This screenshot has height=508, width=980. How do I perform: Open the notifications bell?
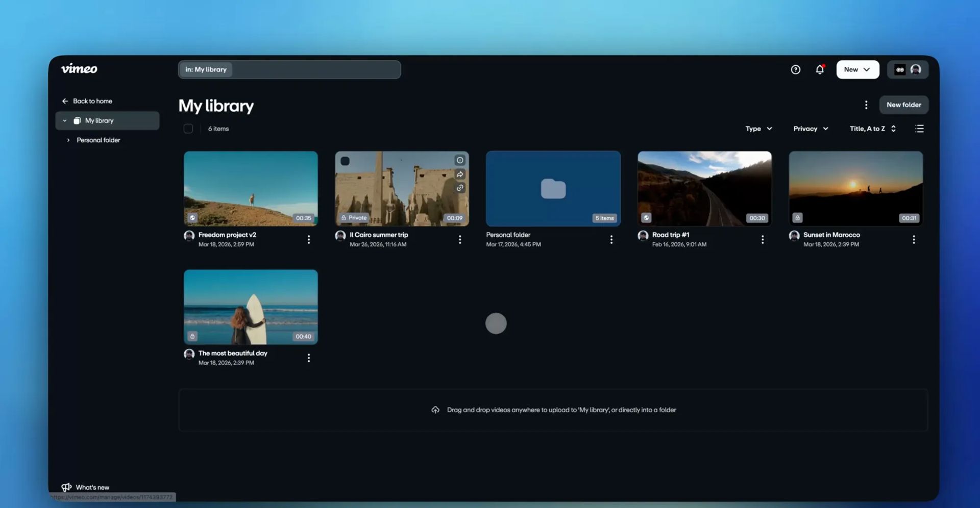click(819, 70)
